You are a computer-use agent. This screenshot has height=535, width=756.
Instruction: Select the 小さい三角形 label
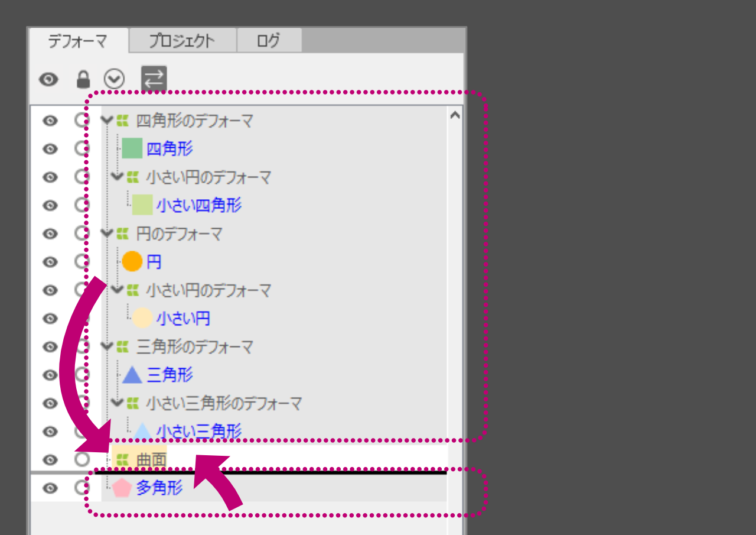coord(199,432)
